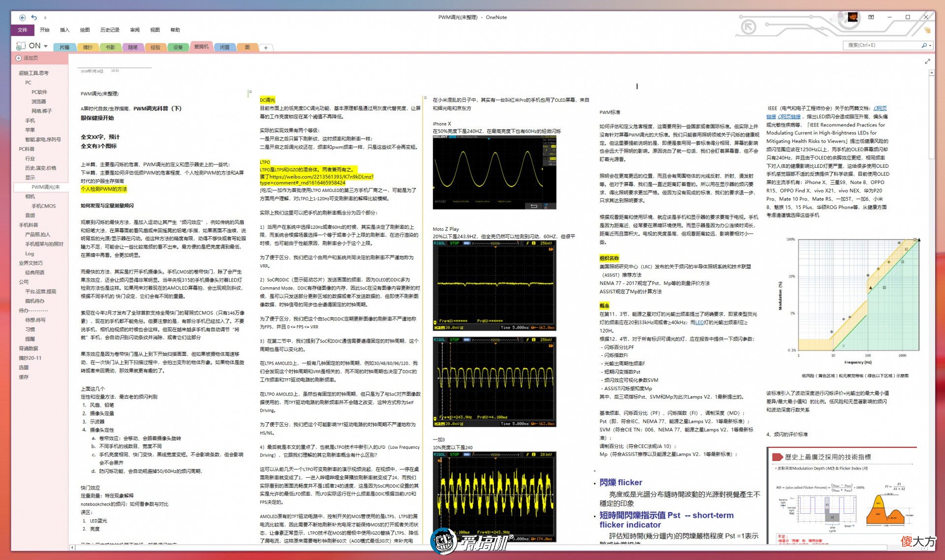Viewport: 945px width, 560px height.
Task: Open page 超链工具.思考
Action: click(x=33, y=73)
